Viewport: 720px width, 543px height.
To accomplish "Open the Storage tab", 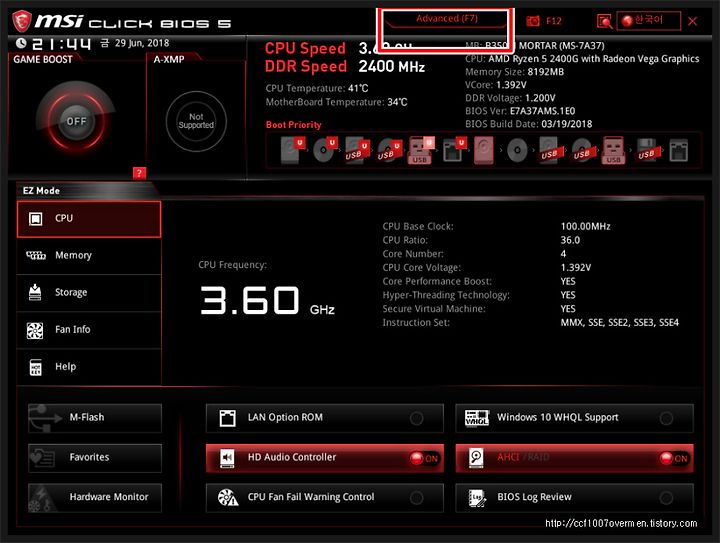I will (x=89, y=293).
